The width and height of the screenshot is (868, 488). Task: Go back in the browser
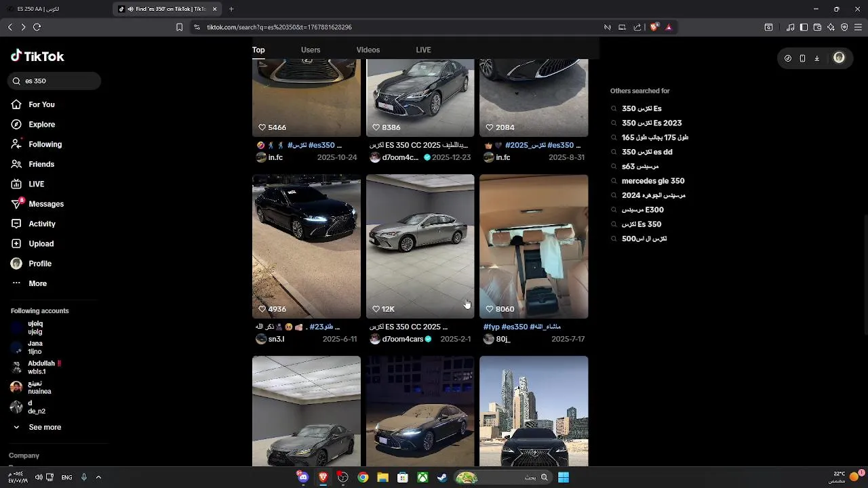pyautogui.click(x=10, y=27)
